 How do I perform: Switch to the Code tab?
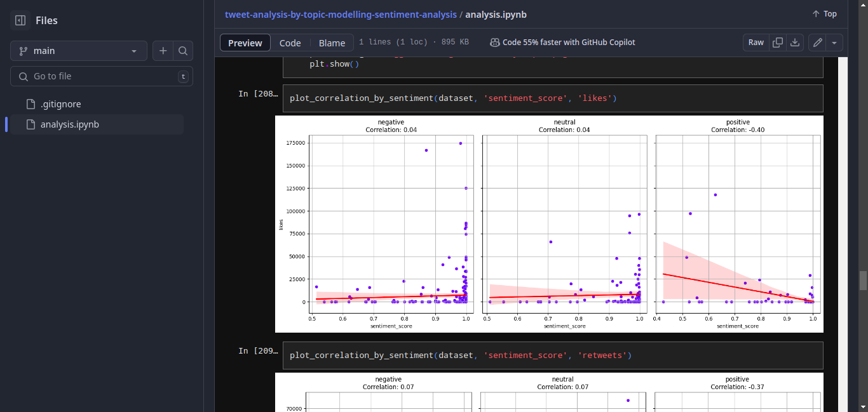click(x=290, y=43)
